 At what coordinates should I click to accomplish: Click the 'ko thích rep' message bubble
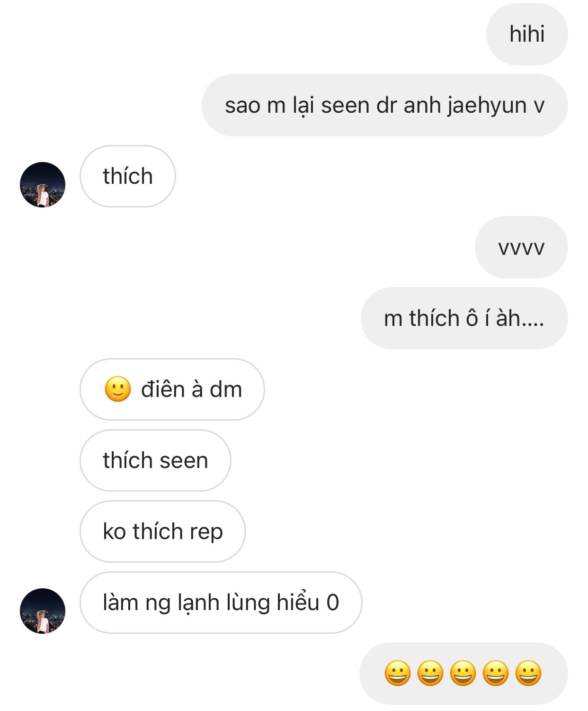point(162,531)
